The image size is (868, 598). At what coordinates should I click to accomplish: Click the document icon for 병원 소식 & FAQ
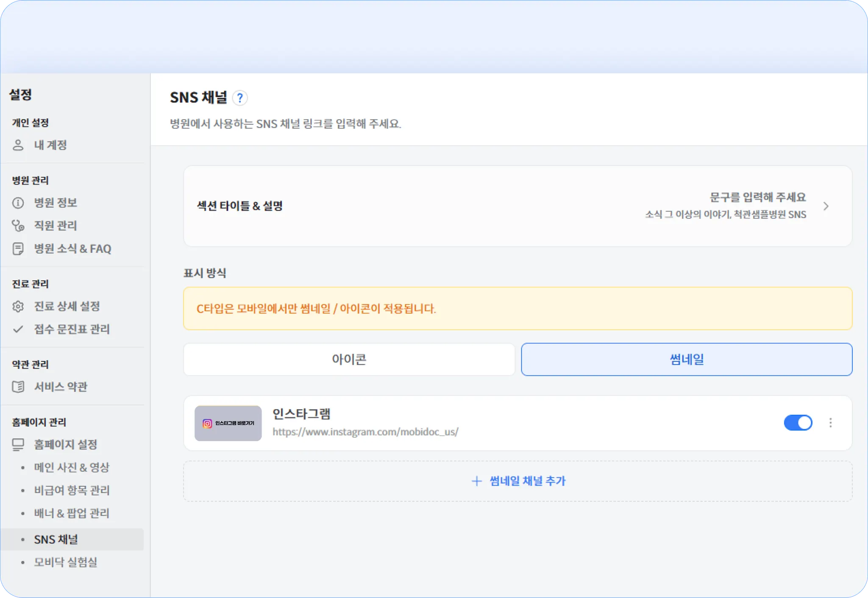[x=18, y=249]
